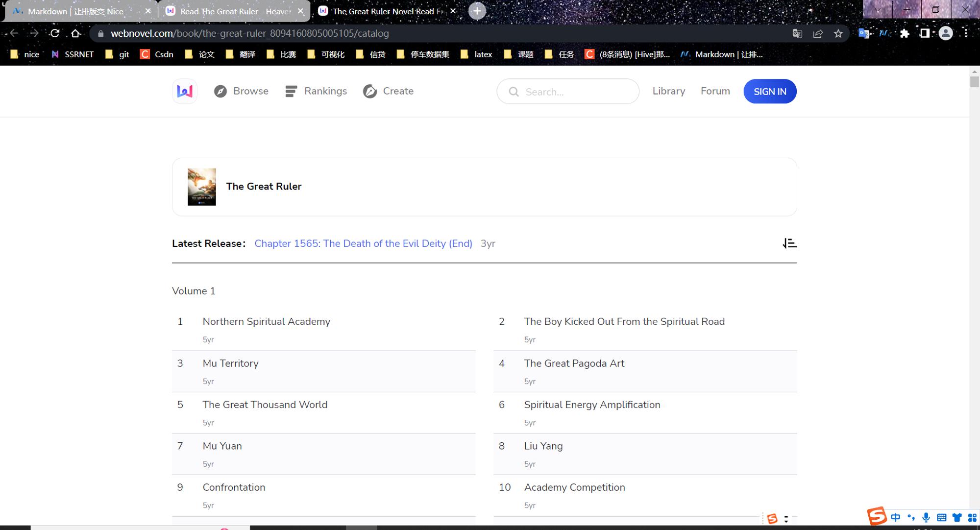This screenshot has width=980, height=530.
Task: Go to the browser home page
Action: (75, 33)
